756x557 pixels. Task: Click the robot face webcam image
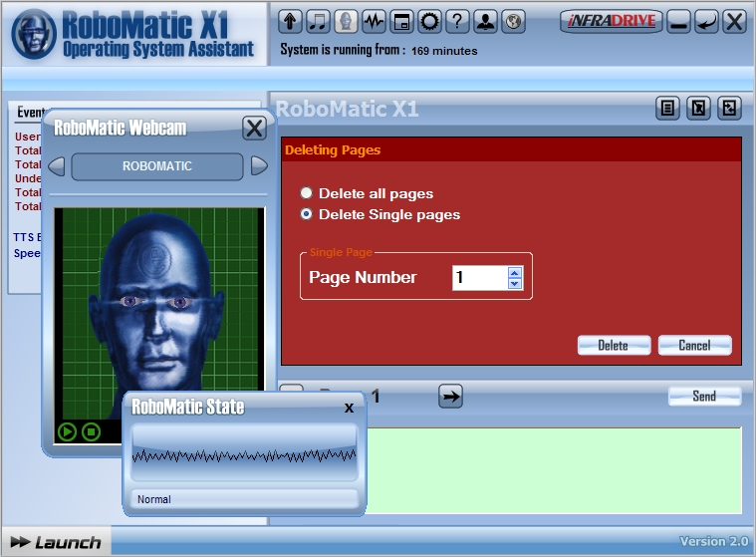click(x=159, y=309)
